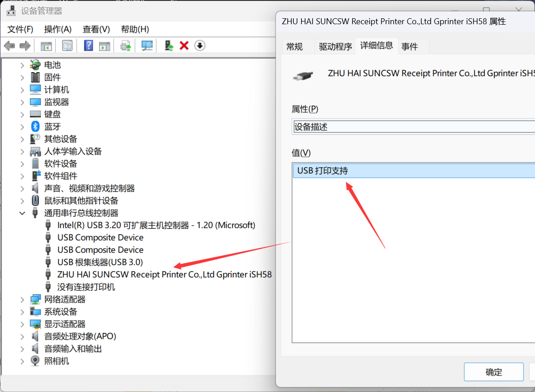Click firmware chip icon beside 固件
This screenshot has height=392, width=535.
[x=35, y=77]
